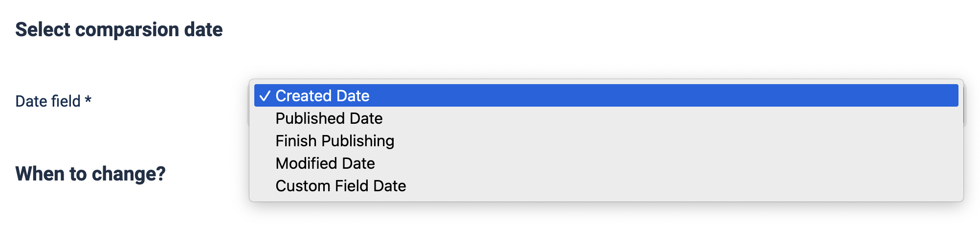Click the word Custom in the last option
This screenshot has width=980, height=225.
tap(303, 186)
